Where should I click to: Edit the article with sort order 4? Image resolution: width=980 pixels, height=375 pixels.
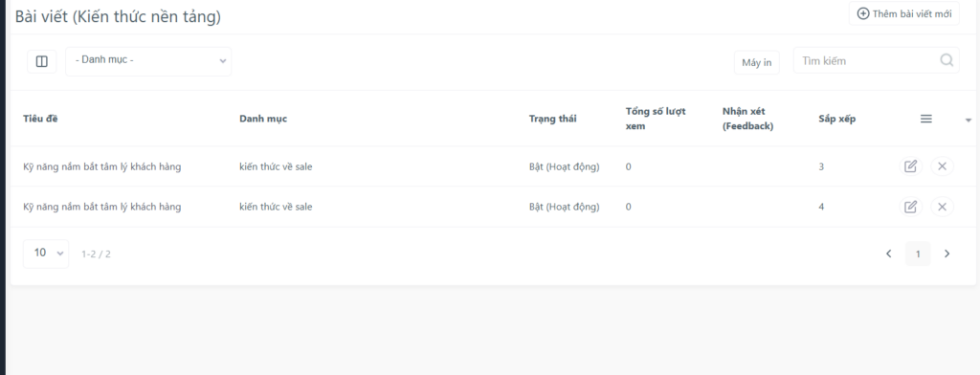pos(911,207)
